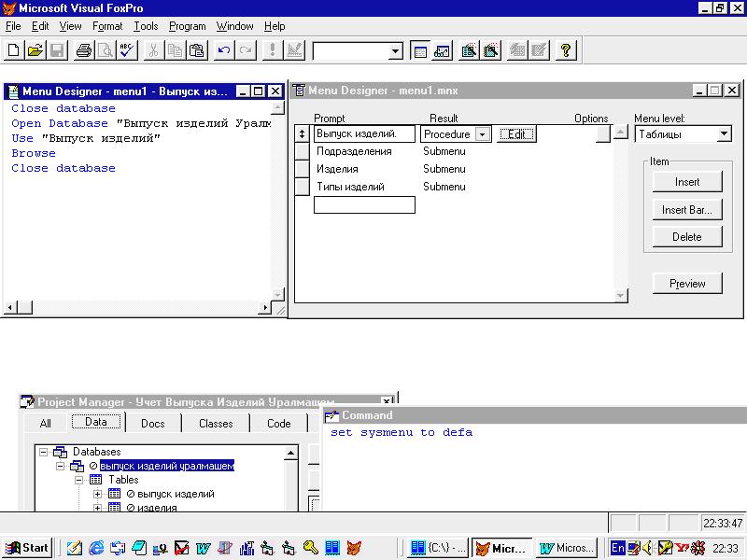Run the ABC spelling check icon
Screen dimensions: 747x560
click(127, 50)
